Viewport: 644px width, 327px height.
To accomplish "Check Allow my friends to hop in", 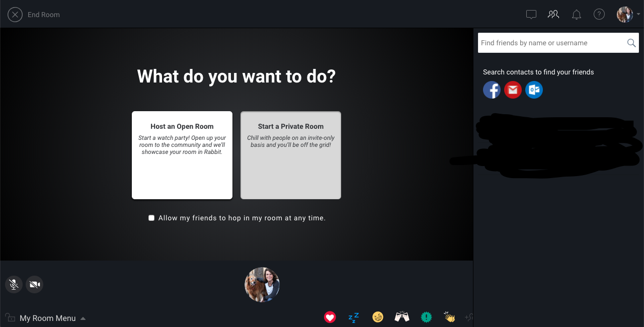I will pyautogui.click(x=151, y=218).
